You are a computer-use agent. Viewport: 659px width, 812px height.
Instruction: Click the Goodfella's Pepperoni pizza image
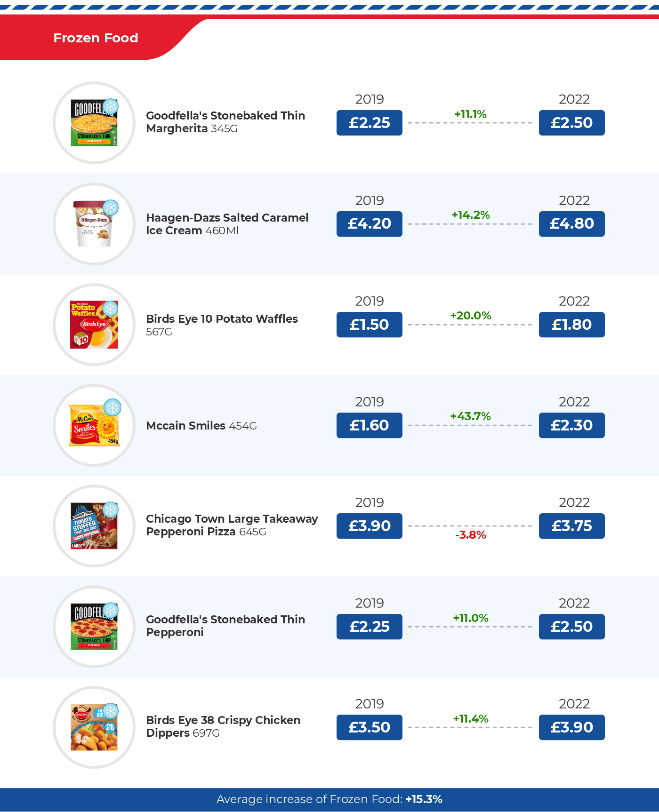(x=94, y=627)
